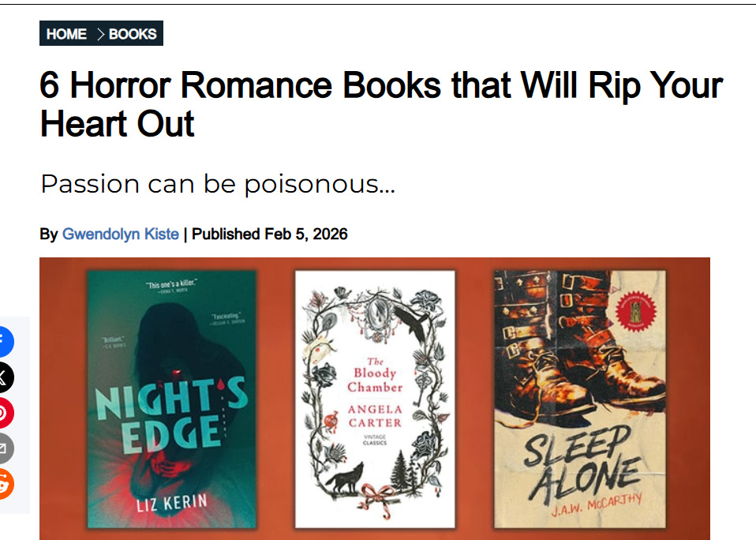Viewport: 756px width, 540px height.
Task: Open the BOOKS breadcrumb section
Action: 133,34
